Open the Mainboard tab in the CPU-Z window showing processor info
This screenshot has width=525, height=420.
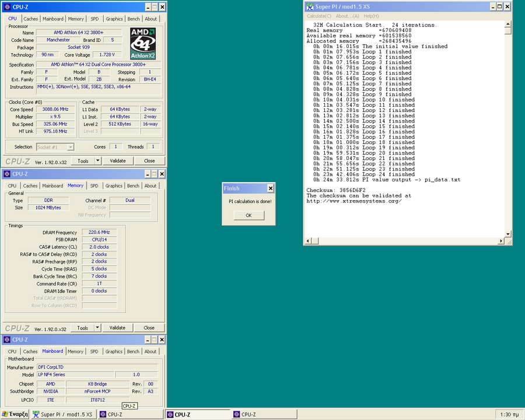(53, 19)
